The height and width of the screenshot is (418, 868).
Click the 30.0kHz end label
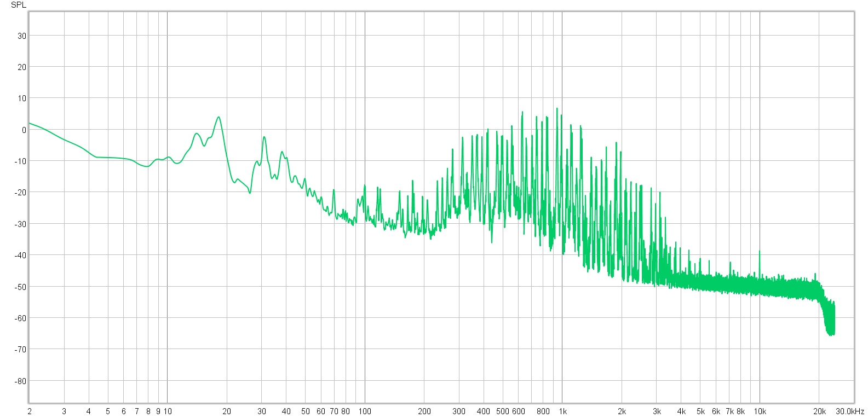[x=849, y=411]
